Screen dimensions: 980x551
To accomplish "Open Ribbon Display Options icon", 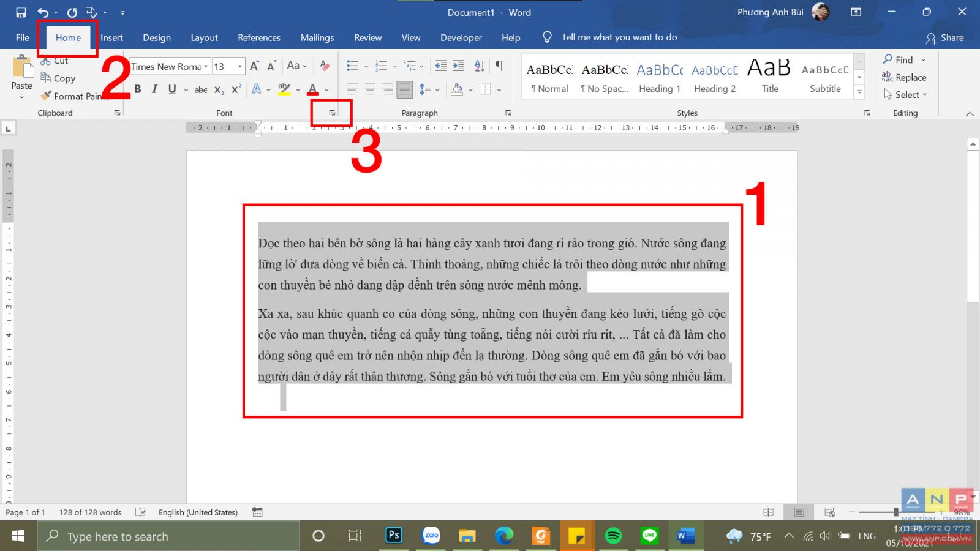I will [x=856, y=12].
